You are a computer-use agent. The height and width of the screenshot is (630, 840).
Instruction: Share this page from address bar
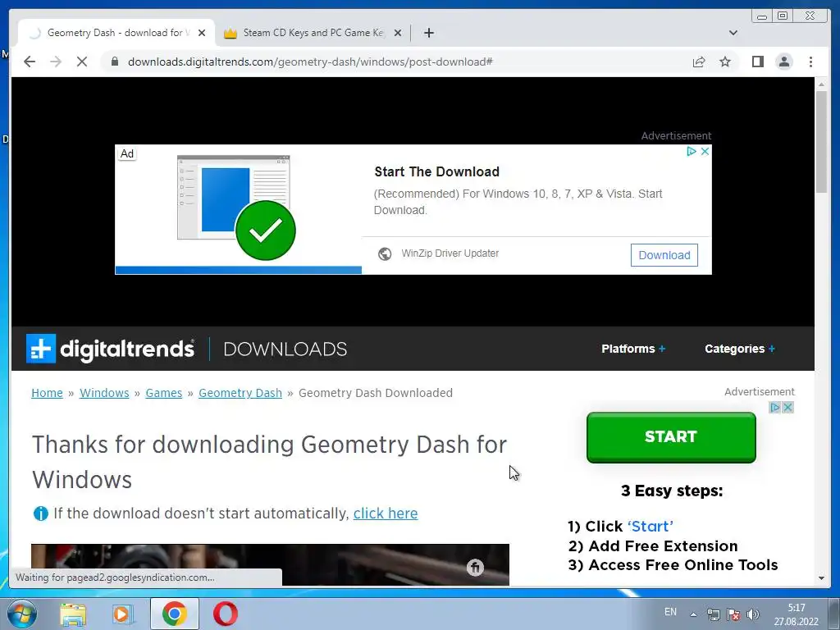699,62
